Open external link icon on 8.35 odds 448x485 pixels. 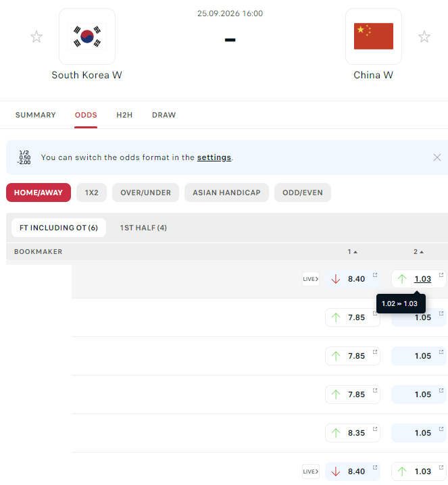point(375,429)
